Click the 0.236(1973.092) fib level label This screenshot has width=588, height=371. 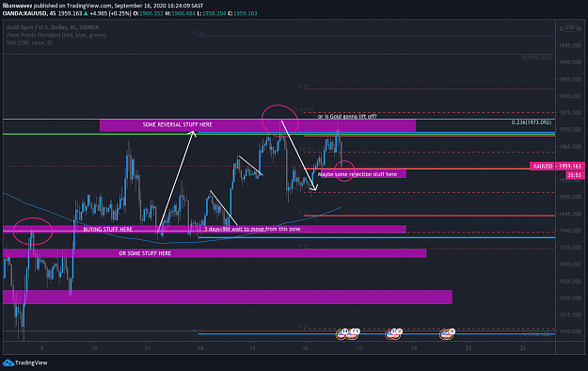point(532,122)
